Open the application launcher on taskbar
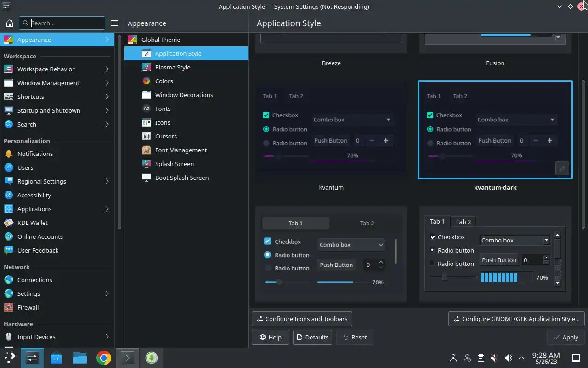The image size is (588, 368). point(10,357)
